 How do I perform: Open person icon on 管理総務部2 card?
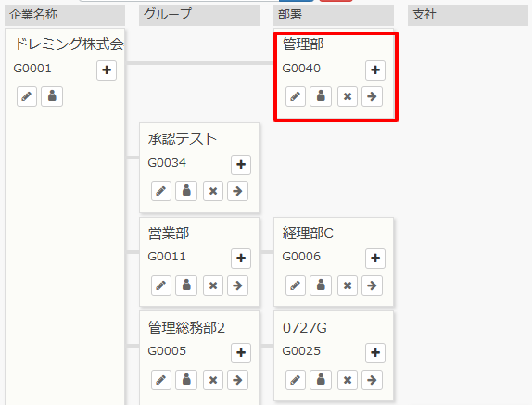(x=186, y=380)
